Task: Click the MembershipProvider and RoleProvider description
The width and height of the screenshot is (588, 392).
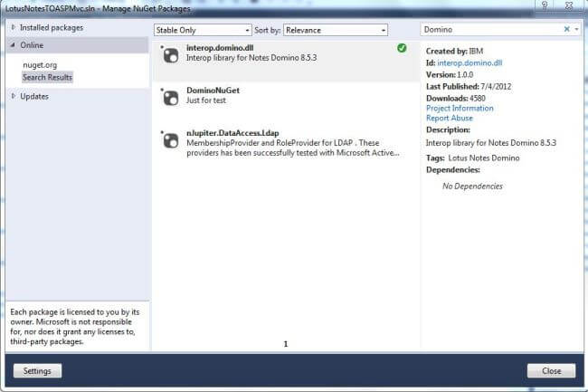Action: pos(292,148)
